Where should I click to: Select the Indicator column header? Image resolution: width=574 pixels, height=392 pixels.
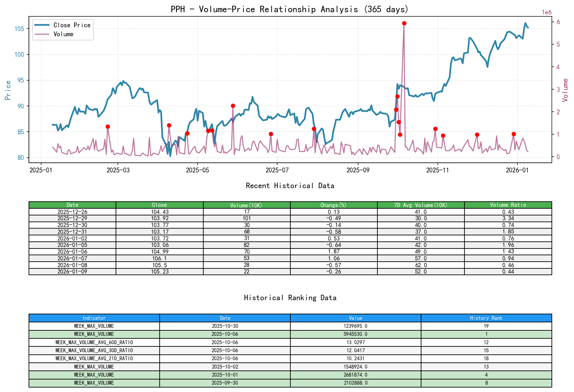pos(93,318)
